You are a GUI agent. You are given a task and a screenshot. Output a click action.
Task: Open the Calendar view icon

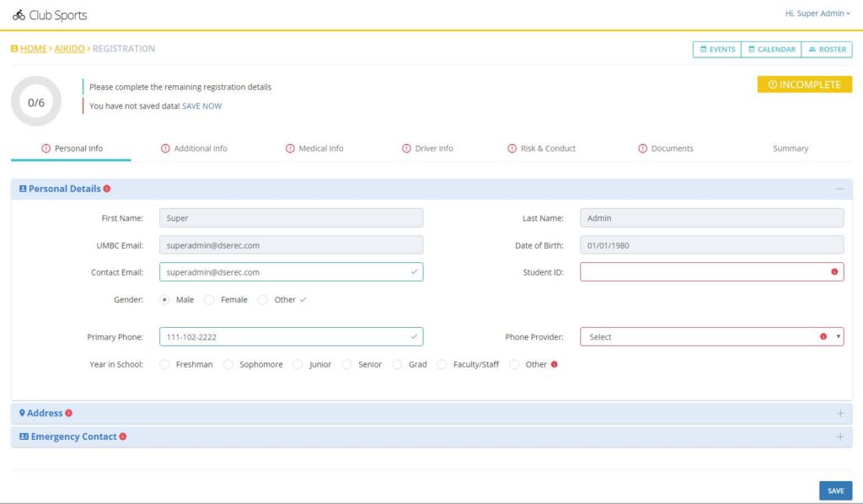click(753, 50)
